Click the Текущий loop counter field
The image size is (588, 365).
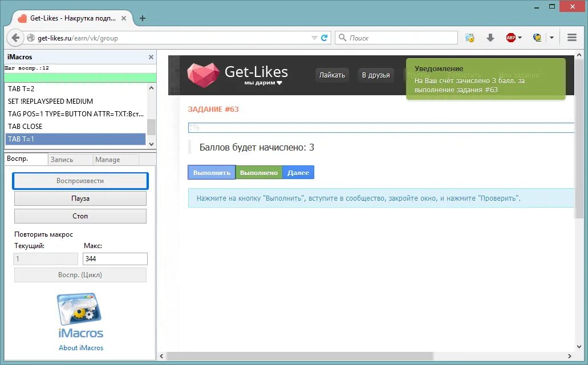tap(46, 259)
